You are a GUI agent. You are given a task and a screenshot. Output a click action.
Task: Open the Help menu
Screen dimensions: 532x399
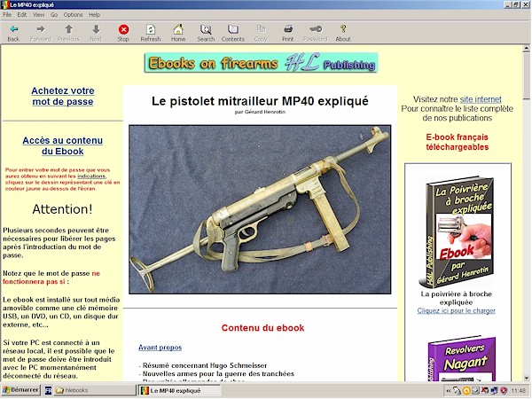(94, 14)
